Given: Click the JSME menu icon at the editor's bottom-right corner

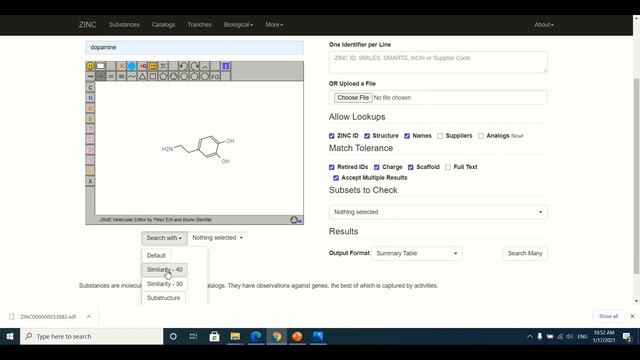Looking at the screenshot, I should [x=296, y=220].
